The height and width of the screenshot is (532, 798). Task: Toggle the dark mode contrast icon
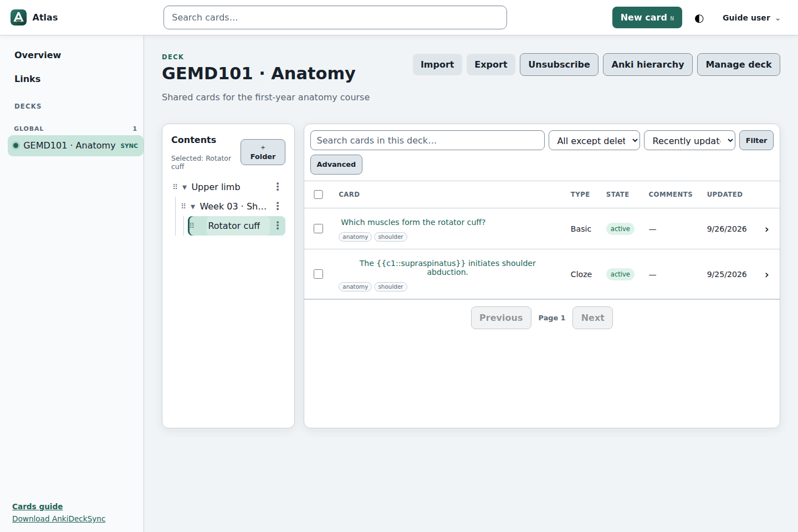(x=699, y=18)
